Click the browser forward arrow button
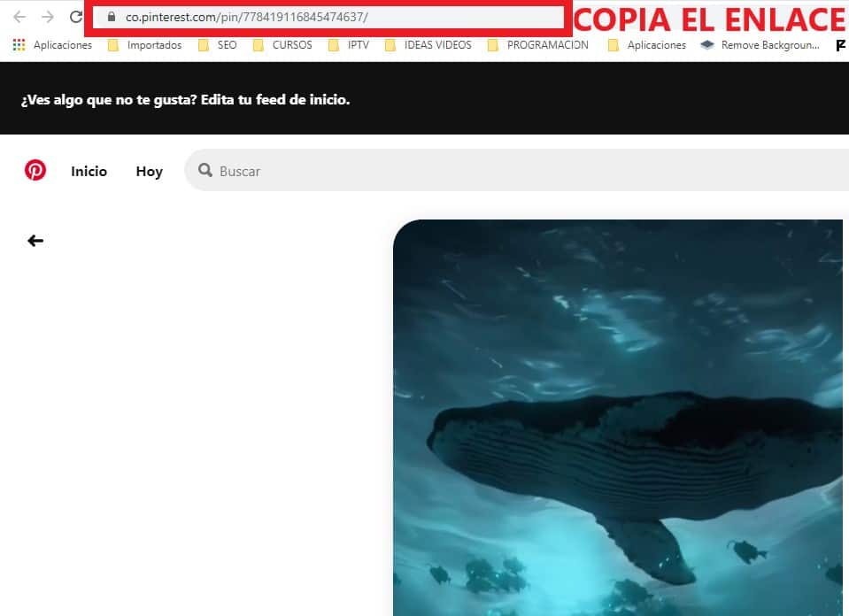Screen dimensions: 849x616 coord(48,17)
